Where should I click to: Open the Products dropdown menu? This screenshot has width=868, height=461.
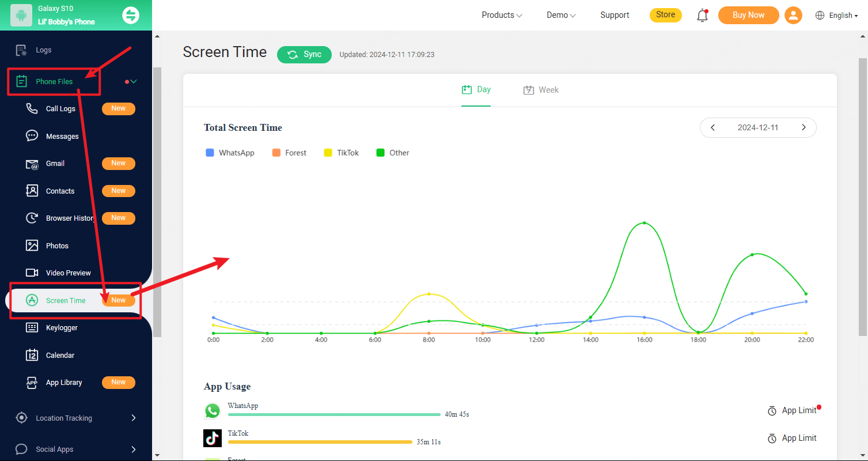click(502, 16)
